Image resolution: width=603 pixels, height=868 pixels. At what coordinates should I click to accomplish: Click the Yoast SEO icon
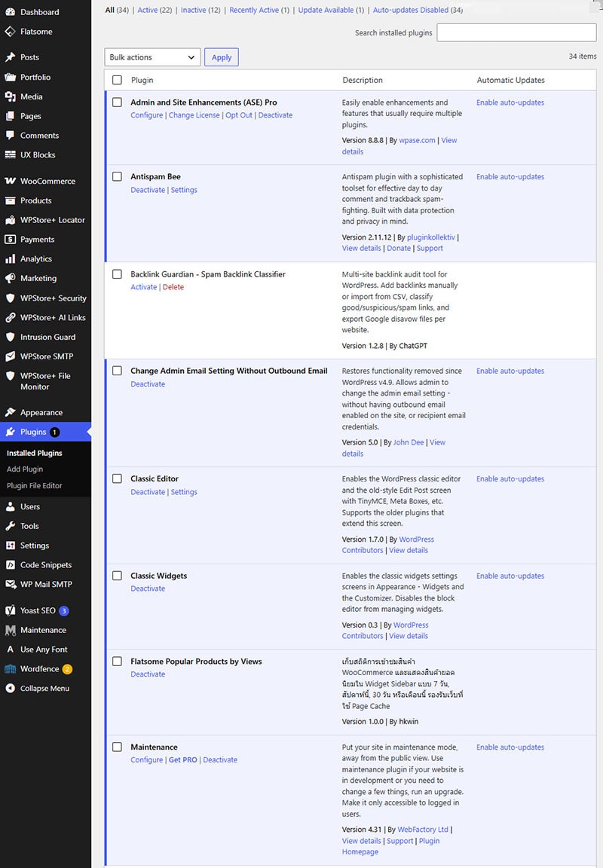tap(10, 610)
